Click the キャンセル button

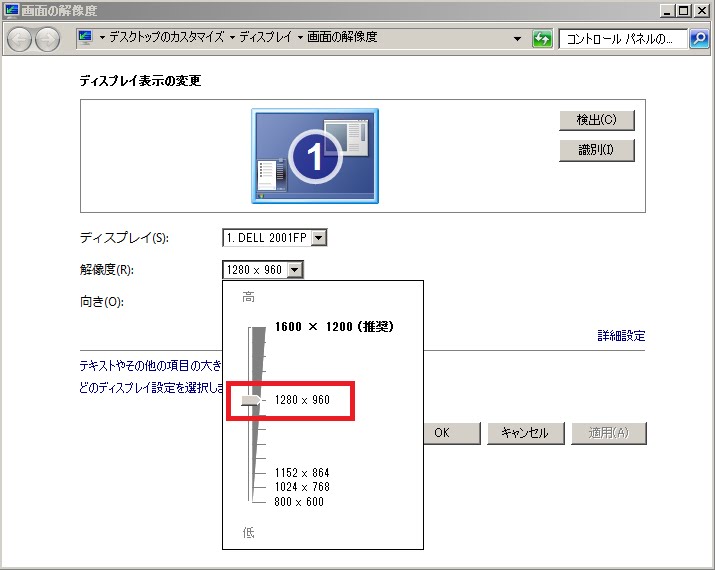pos(525,433)
